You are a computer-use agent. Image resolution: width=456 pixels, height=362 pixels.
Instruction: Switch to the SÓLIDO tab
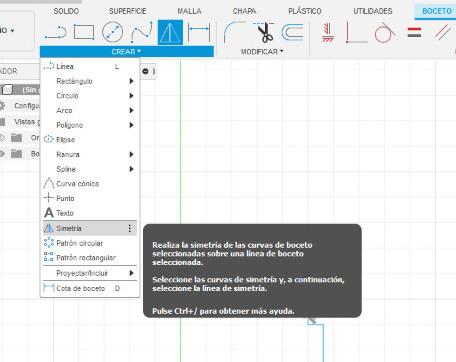(x=66, y=11)
